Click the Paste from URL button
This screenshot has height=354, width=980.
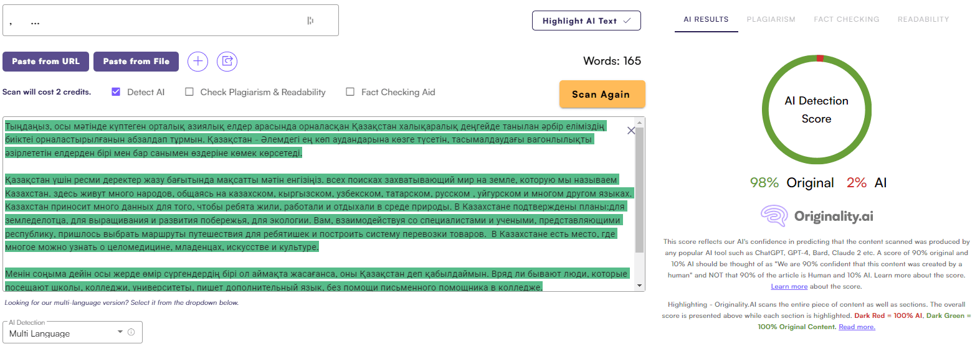pyautogui.click(x=45, y=62)
